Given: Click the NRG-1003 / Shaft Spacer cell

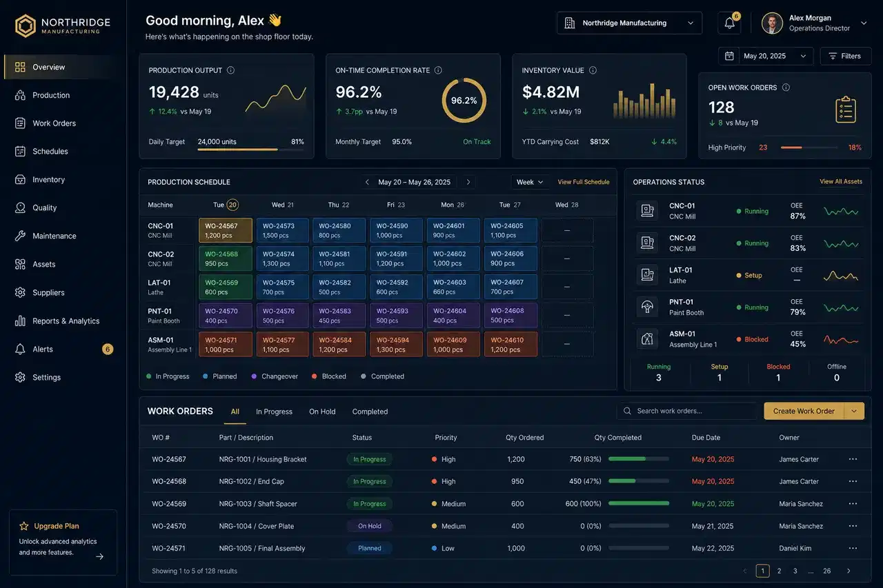Looking at the screenshot, I should pos(258,504).
